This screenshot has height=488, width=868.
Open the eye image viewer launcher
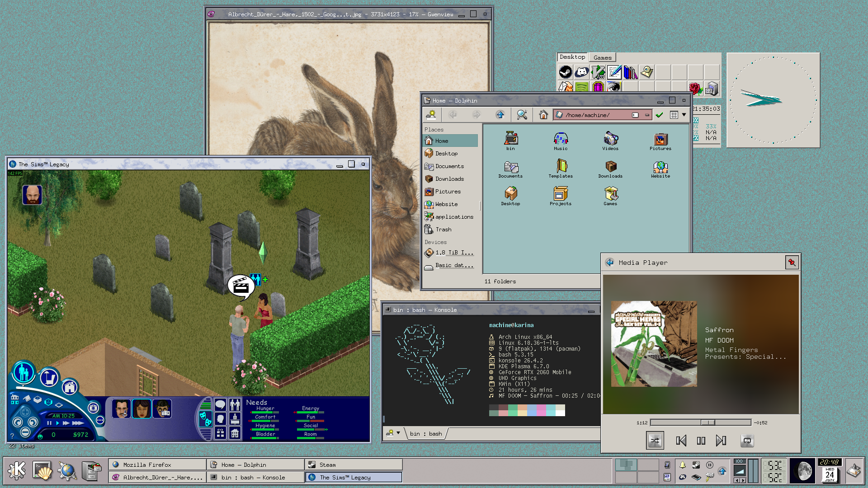(x=614, y=87)
